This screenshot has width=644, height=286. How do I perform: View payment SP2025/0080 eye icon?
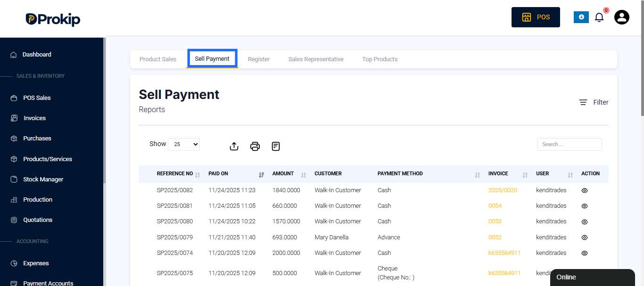tap(585, 222)
